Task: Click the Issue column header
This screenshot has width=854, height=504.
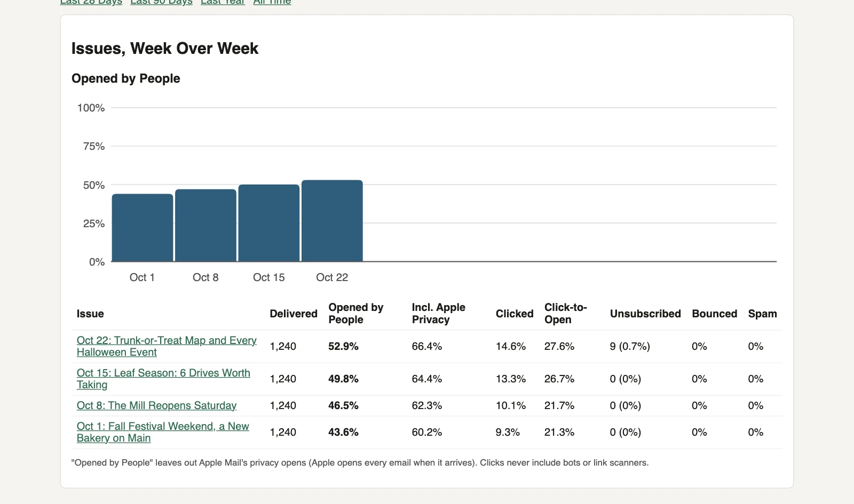Action: [x=90, y=314]
